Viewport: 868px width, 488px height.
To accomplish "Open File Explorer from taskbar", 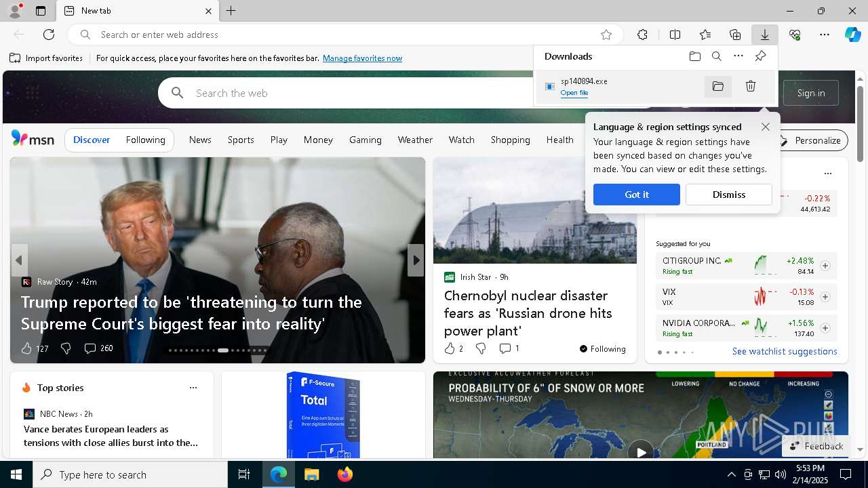I will point(311,474).
